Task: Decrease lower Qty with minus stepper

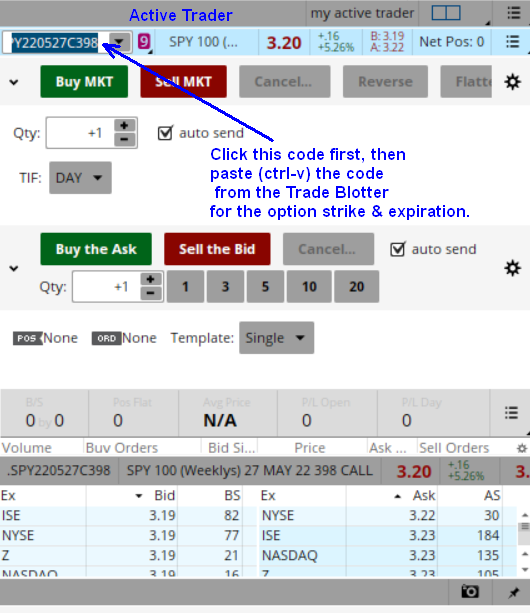Action: pyautogui.click(x=151, y=293)
